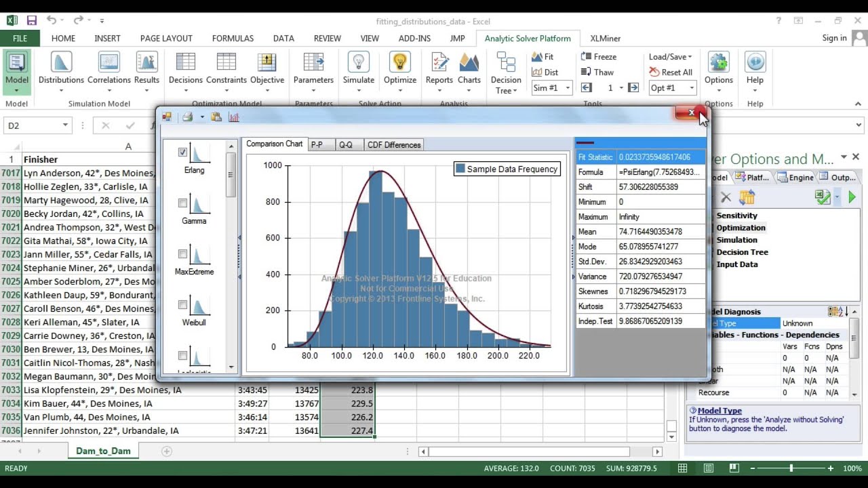868x488 pixels.
Task: Click the Optimize lightbulb icon
Action: pos(400,62)
